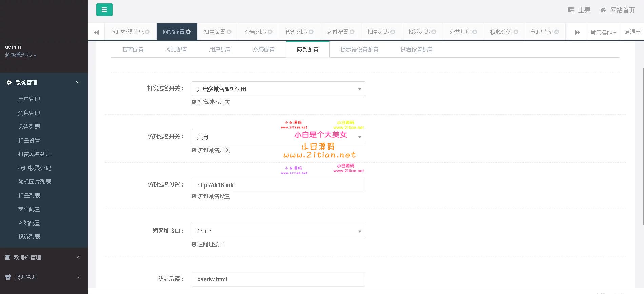Expand the 数据库管理 menu chevron
The width and height of the screenshot is (644, 294).
(78, 257)
